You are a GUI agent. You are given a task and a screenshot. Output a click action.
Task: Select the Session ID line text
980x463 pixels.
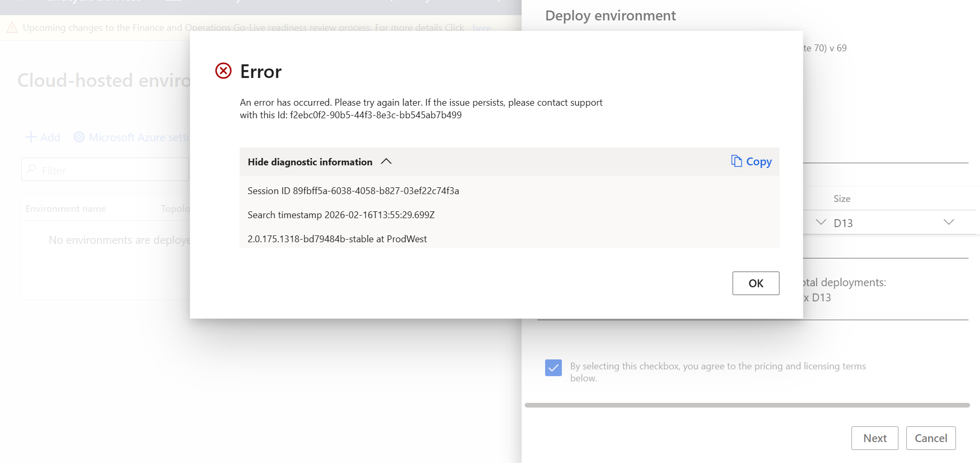(x=353, y=191)
